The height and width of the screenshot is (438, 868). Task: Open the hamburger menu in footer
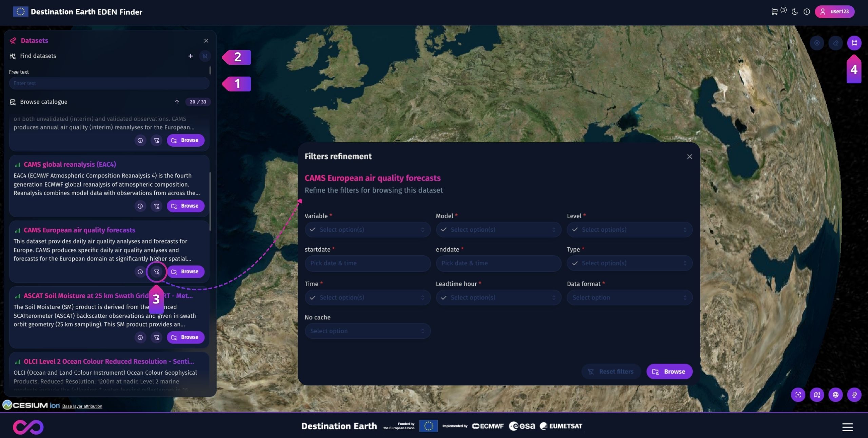847,427
